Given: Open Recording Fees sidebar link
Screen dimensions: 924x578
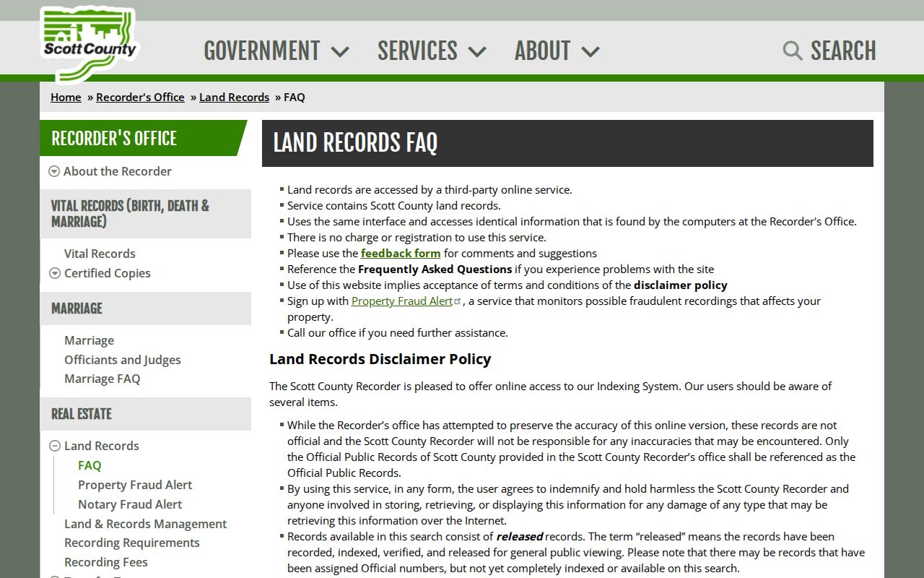Looking at the screenshot, I should [106, 562].
